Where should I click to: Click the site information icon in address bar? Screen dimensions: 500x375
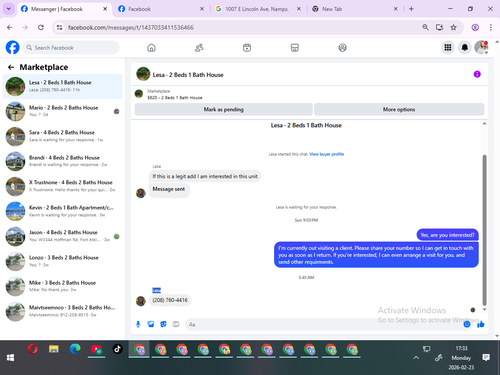[59, 27]
